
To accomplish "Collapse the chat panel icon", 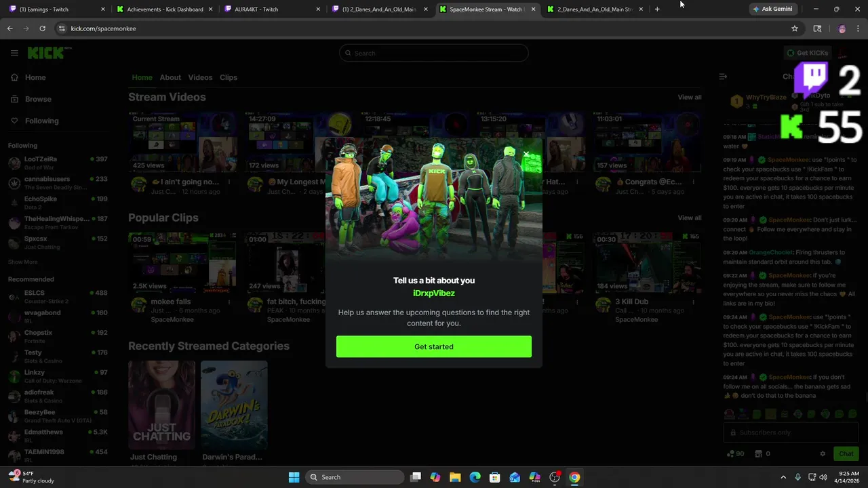I will tap(723, 77).
